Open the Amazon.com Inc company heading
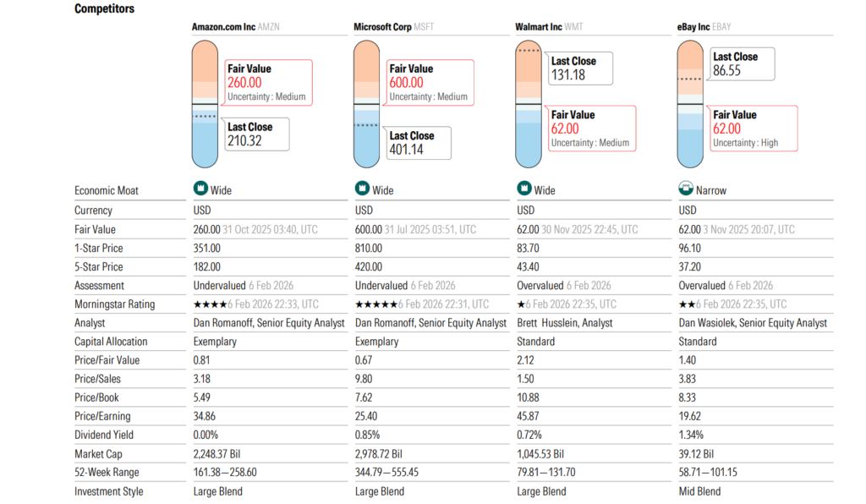Image resolution: width=866 pixels, height=504 pixels. pyautogui.click(x=223, y=27)
